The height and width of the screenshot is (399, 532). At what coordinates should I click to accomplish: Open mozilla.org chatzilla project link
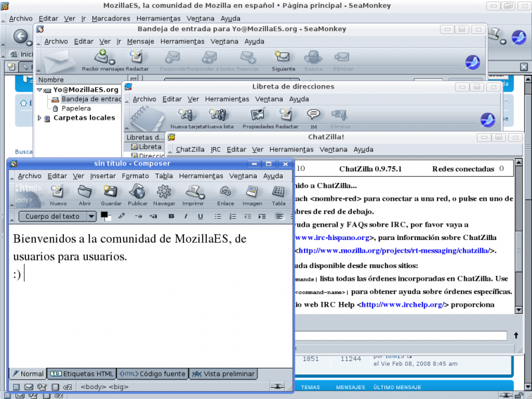point(394,251)
